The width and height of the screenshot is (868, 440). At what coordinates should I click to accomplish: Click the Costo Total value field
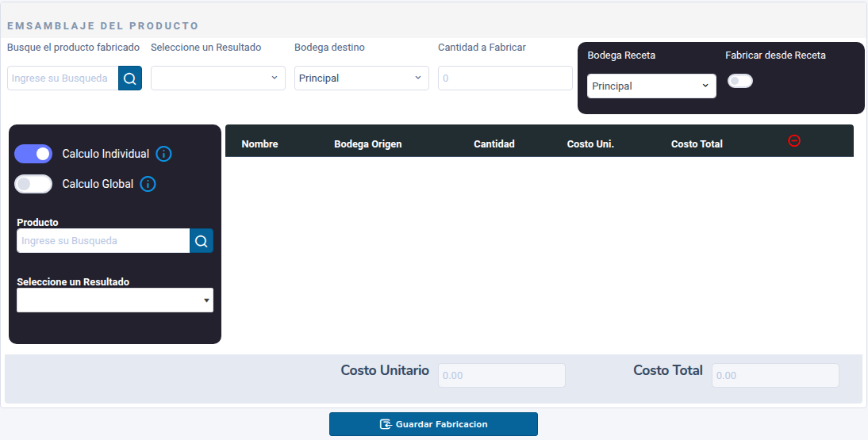tap(775, 375)
